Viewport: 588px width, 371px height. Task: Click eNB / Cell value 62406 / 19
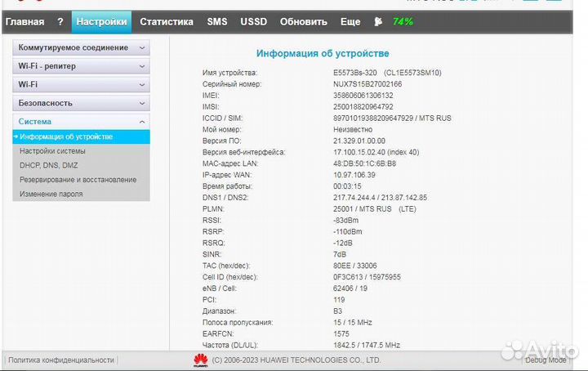point(350,288)
